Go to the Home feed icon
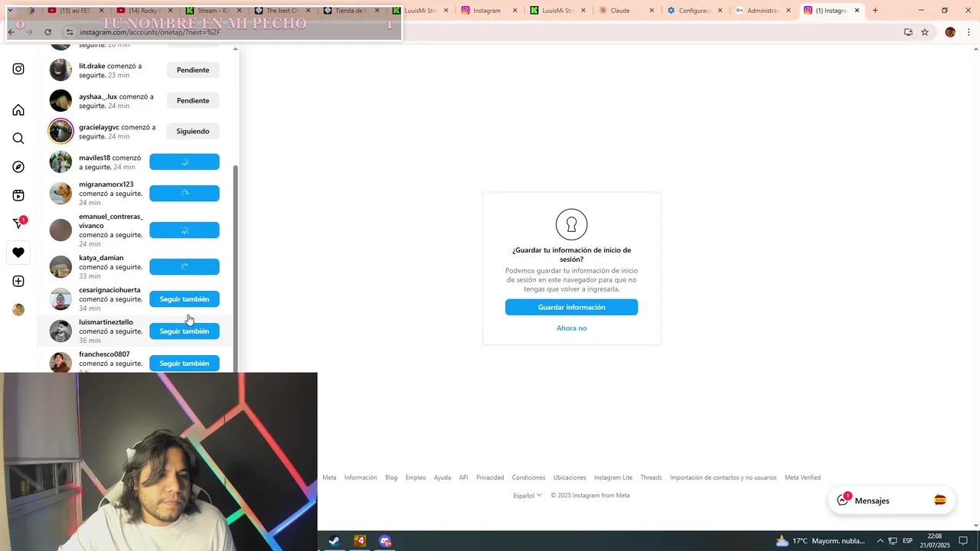The height and width of the screenshot is (551, 980). tap(18, 110)
